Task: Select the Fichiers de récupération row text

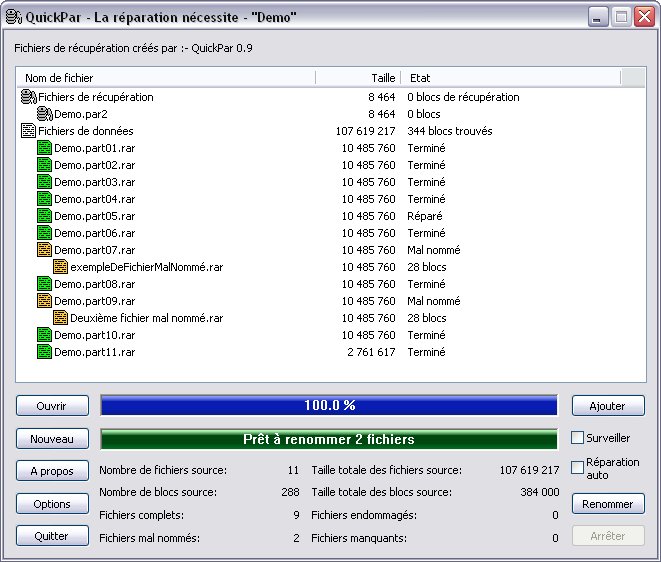Action: click(x=96, y=97)
